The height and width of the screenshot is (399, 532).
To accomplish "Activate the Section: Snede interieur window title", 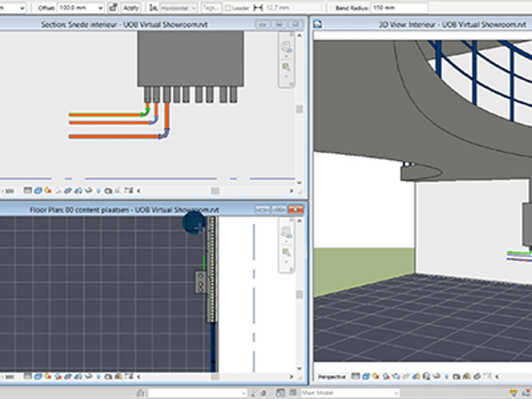I will click(x=124, y=25).
